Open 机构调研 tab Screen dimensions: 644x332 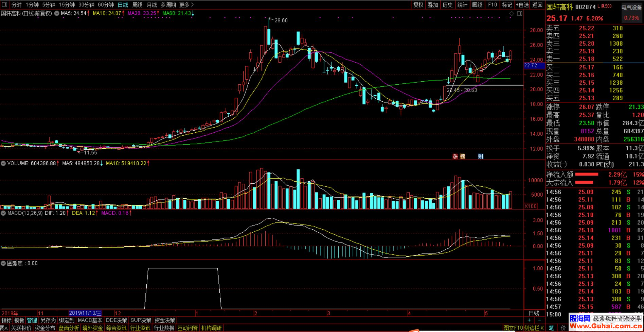coord(212,328)
